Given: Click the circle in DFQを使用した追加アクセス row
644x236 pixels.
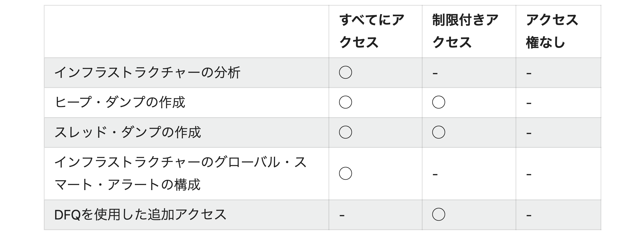Looking at the screenshot, I should point(438,215).
